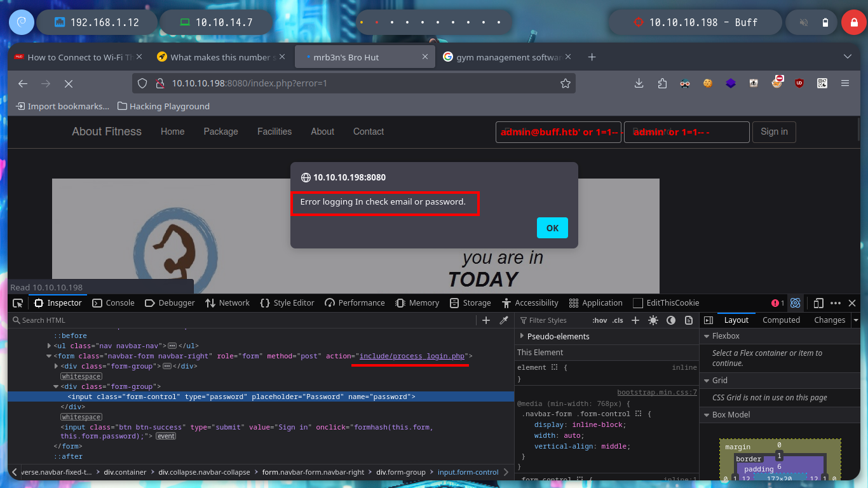868x488 pixels.
Task: Expand the Pseudo-elements section
Action: pos(522,336)
